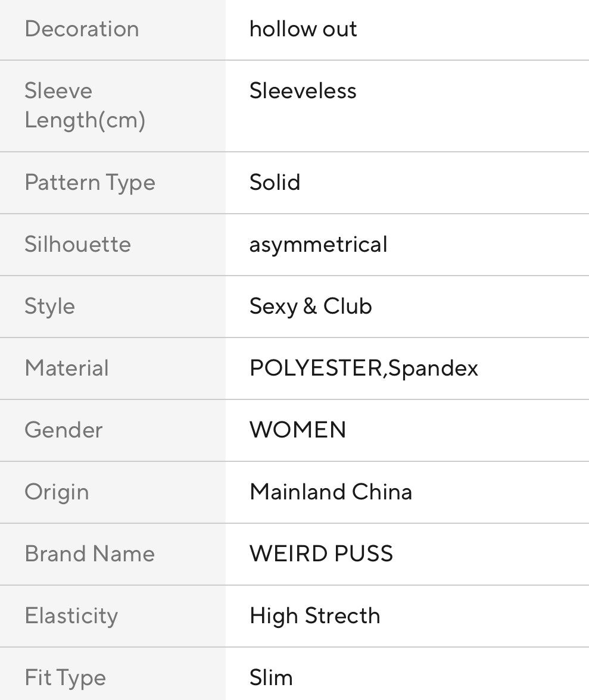Click the Brand Name label
This screenshot has height=700, width=589.
click(x=89, y=554)
